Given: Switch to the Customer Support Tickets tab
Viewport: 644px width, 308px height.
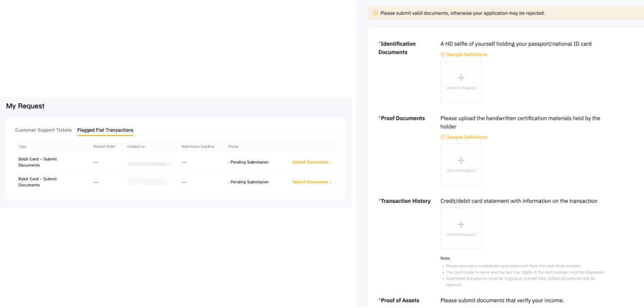Looking at the screenshot, I should click(x=43, y=130).
